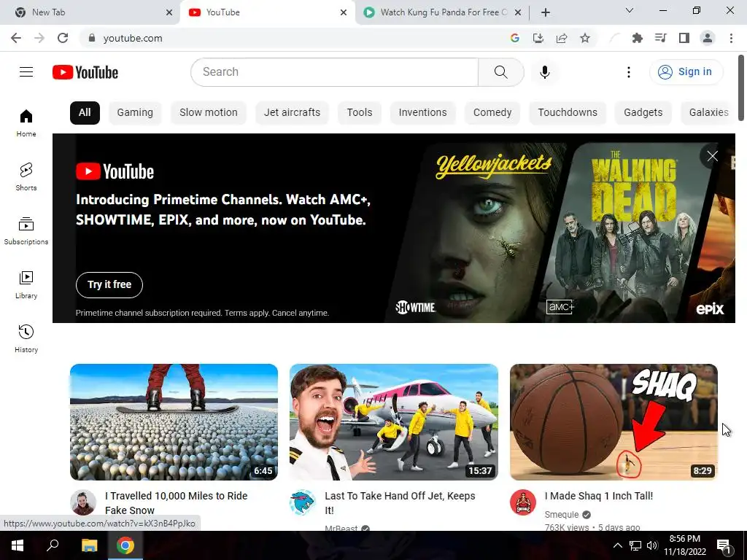The image size is (747, 560).
Task: Reload the page with the refresh icon
Action: (x=63, y=38)
